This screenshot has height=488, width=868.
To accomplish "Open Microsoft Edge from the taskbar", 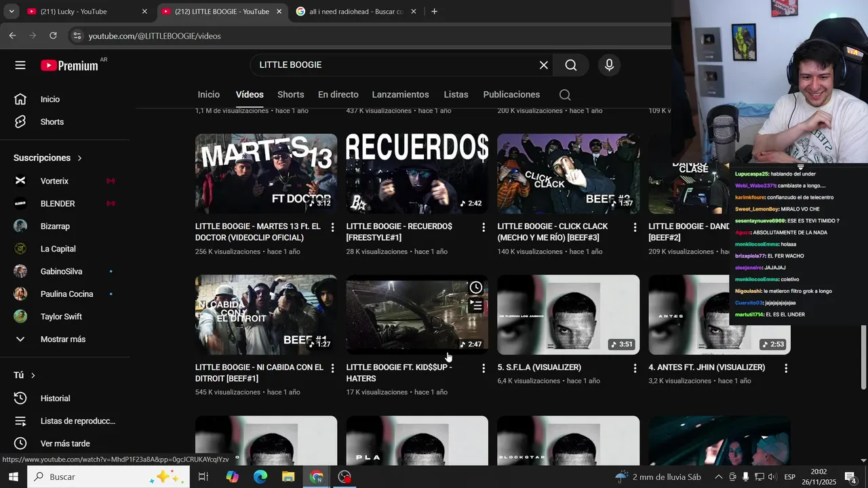I will (260, 477).
